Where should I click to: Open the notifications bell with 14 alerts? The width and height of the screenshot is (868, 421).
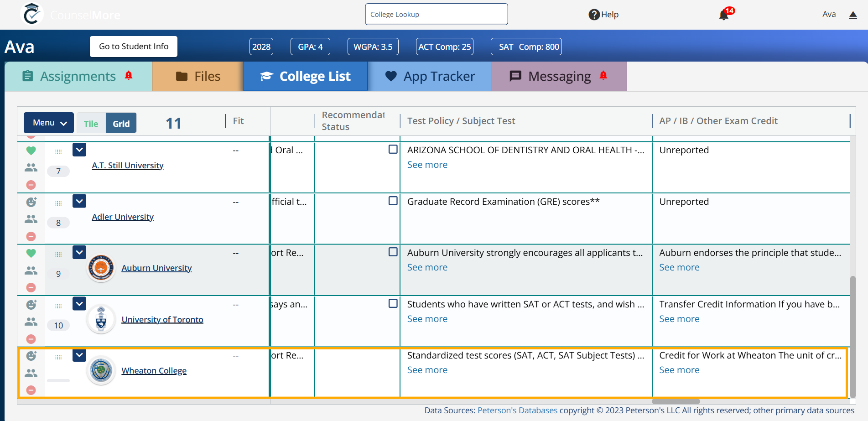[724, 15]
